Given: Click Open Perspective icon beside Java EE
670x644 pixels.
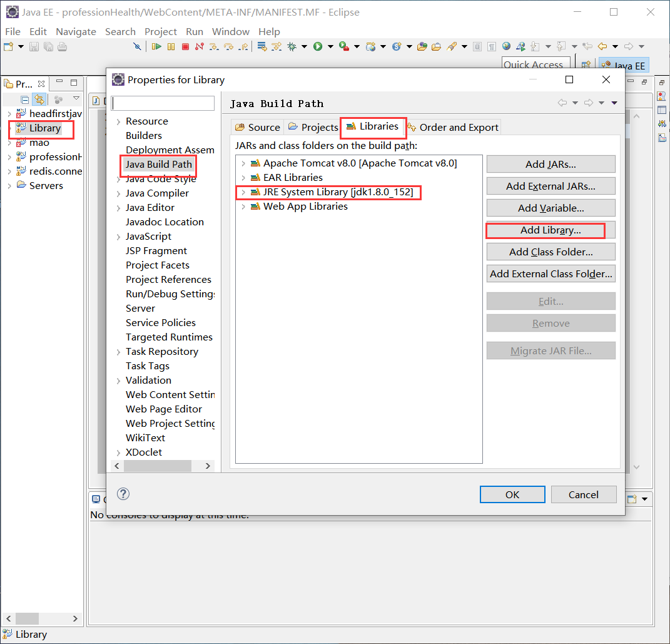Looking at the screenshot, I should [x=586, y=64].
